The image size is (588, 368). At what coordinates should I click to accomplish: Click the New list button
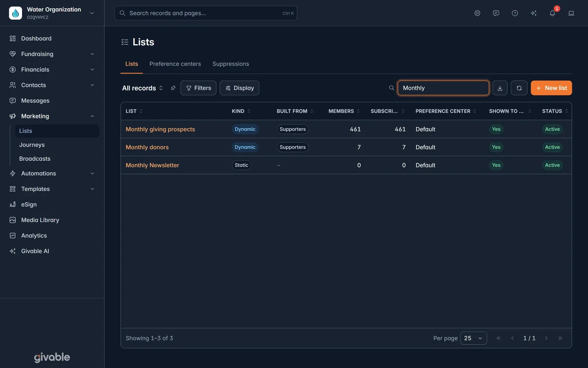551,88
